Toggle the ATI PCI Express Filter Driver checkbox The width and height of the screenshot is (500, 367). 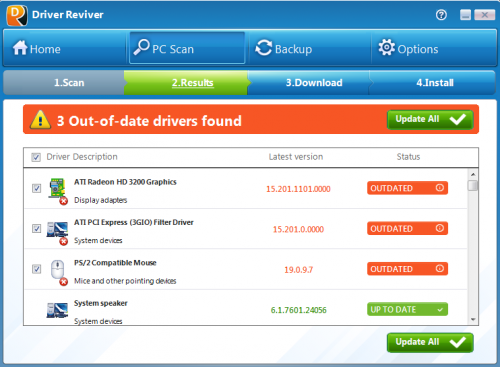36,229
